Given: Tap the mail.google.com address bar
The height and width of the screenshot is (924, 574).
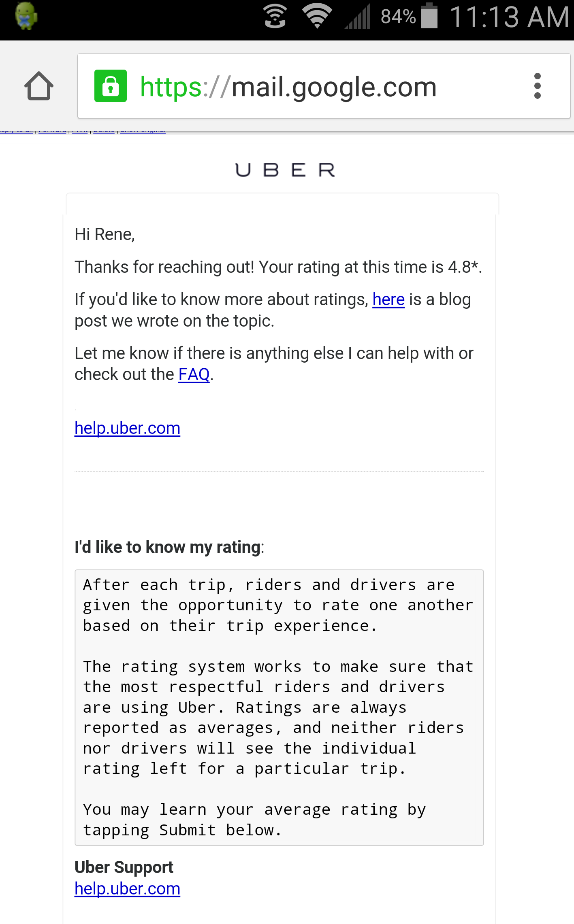Looking at the screenshot, I should [x=288, y=86].
